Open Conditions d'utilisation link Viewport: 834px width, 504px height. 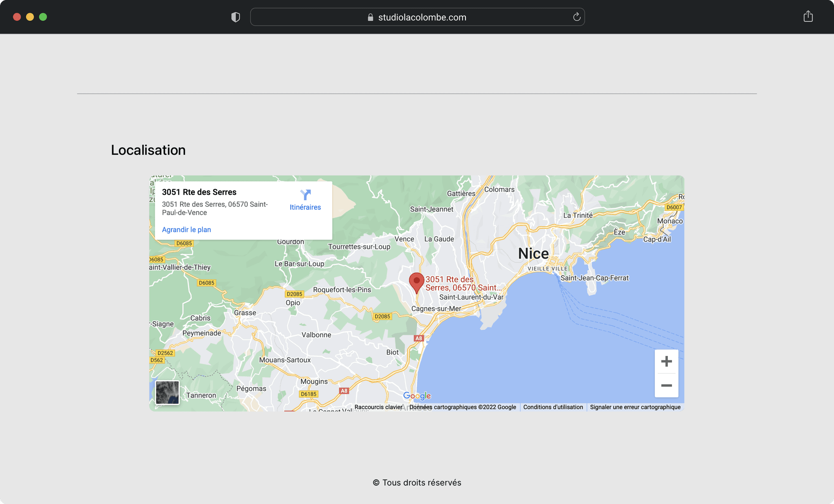coord(553,407)
